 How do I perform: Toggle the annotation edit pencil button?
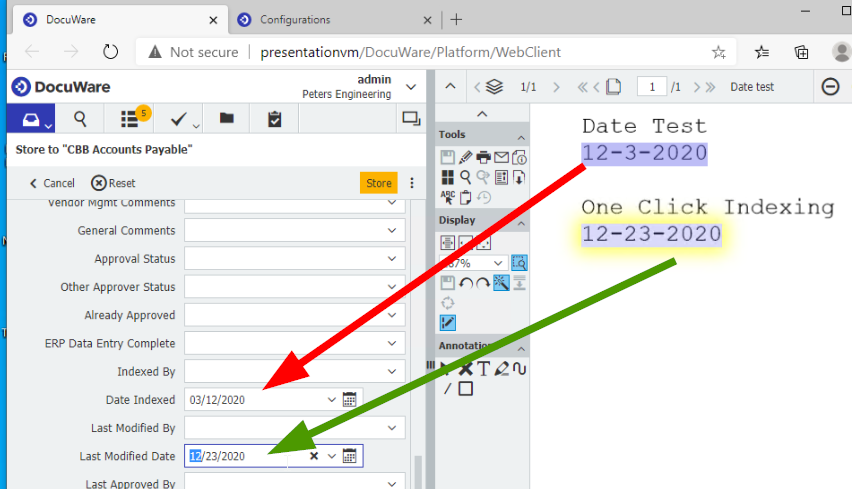(x=448, y=323)
